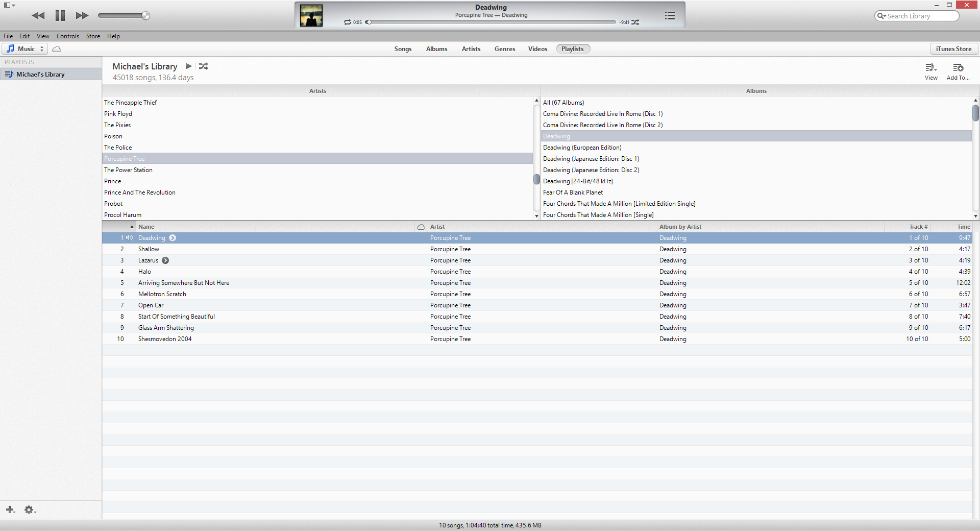Viewport: 980px width, 531px height.
Task: Open the playlist settings gear menu
Action: (x=30, y=510)
